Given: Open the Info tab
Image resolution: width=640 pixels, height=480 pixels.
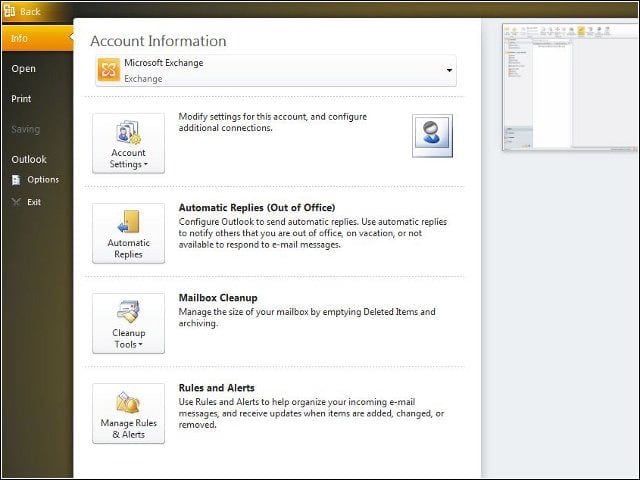Looking at the screenshot, I should pyautogui.click(x=37, y=38).
